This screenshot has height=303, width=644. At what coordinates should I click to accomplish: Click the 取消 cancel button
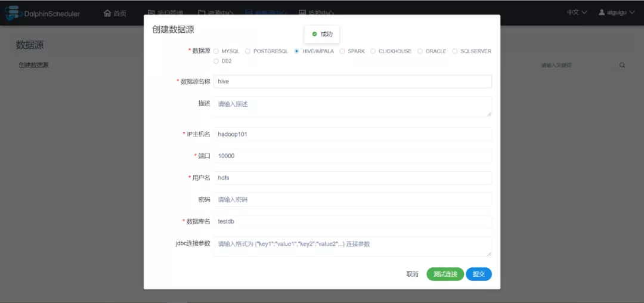coord(413,274)
